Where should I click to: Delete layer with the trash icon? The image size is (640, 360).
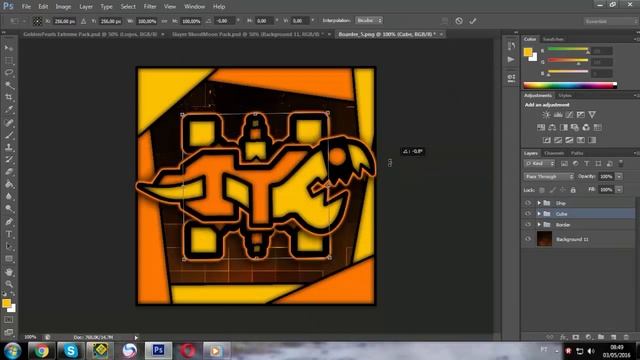tap(626, 337)
